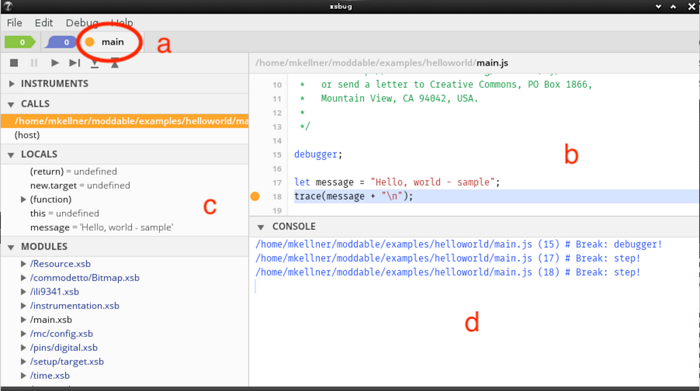Expand the /instrumentation.xsb module

click(23, 306)
